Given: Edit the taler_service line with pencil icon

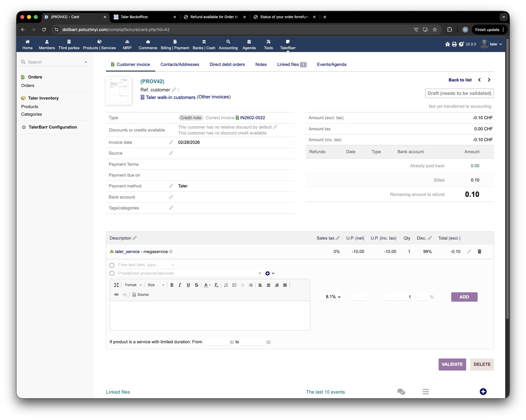Looking at the screenshot, I should pos(469,252).
